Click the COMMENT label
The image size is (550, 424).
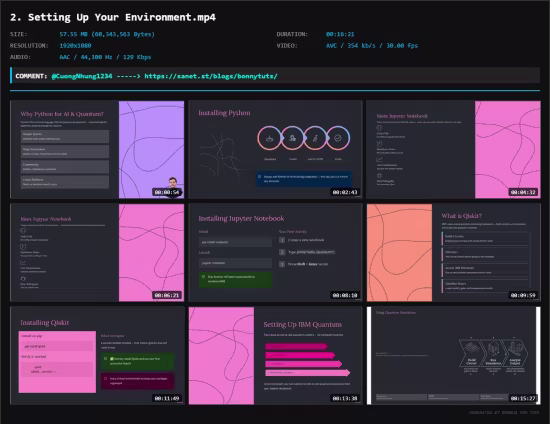31,76
